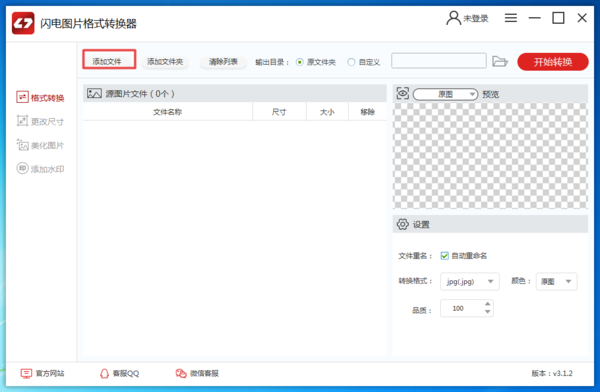Decrease quality with the down arrow
600x392 pixels.
(x=488, y=312)
